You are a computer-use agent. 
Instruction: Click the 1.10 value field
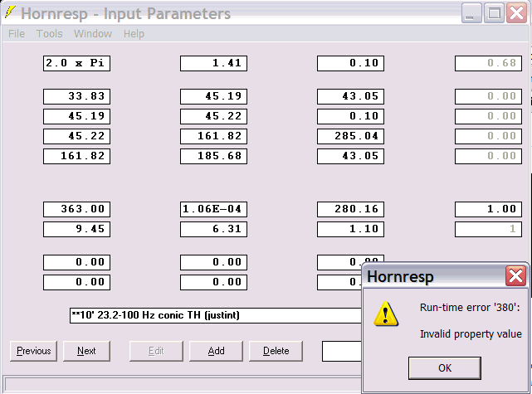pos(351,229)
